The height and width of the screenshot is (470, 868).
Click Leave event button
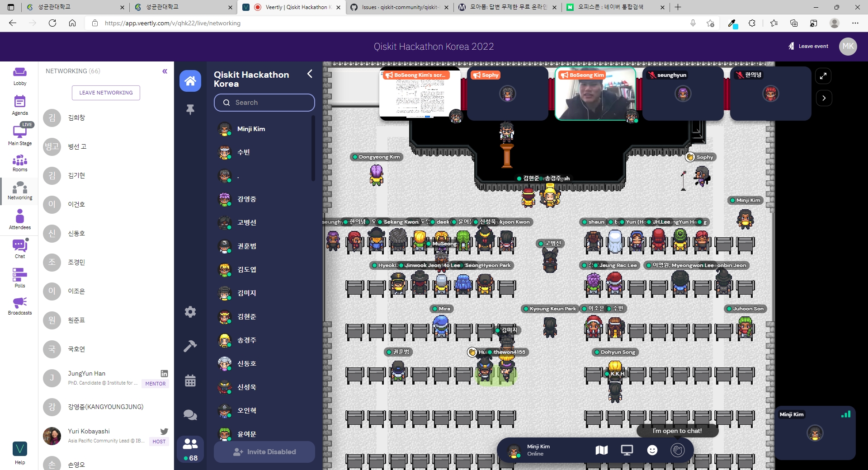808,46
